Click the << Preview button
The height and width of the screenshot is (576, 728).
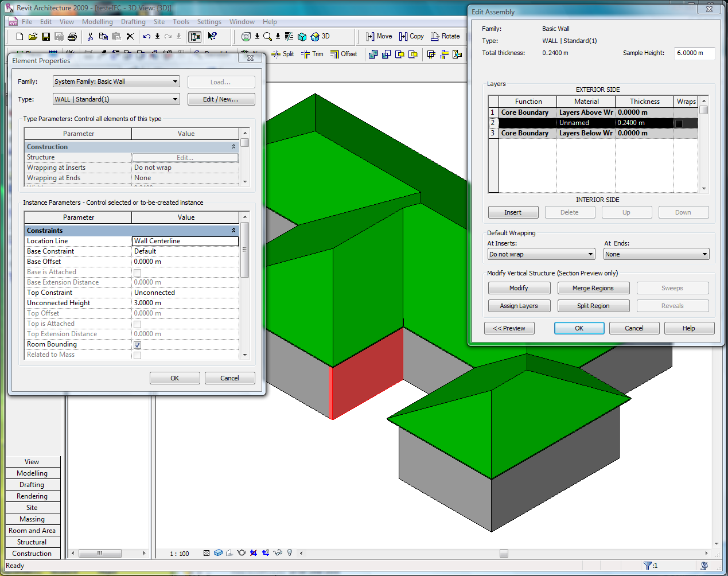point(509,328)
